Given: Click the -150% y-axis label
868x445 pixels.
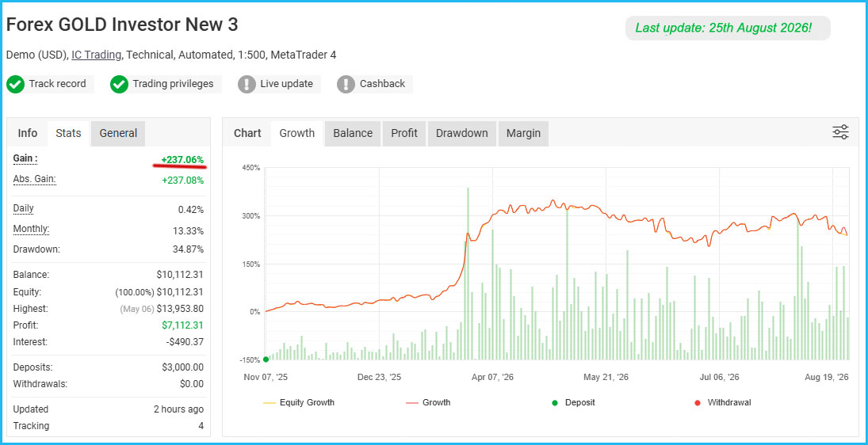Looking at the screenshot, I should click(250, 360).
